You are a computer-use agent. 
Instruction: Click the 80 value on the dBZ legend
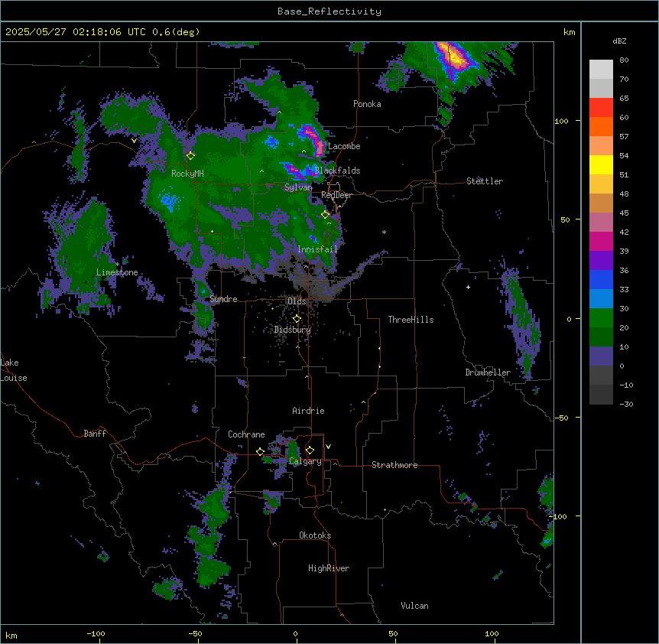[x=624, y=60]
